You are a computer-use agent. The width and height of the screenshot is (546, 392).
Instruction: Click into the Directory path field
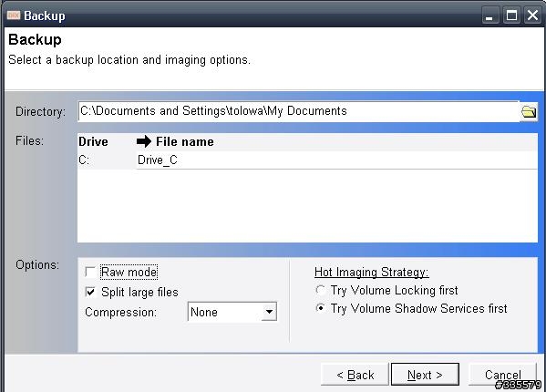click(x=299, y=111)
